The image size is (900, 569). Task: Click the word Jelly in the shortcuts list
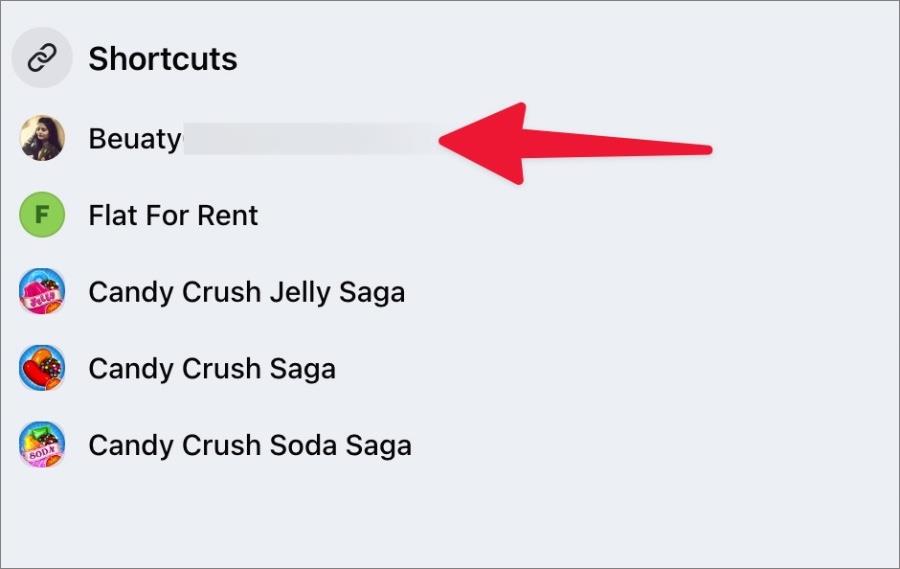pyautogui.click(x=300, y=293)
